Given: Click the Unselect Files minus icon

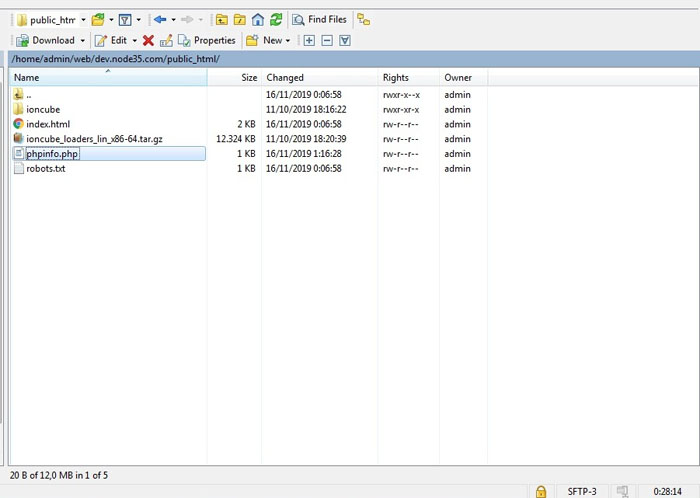Looking at the screenshot, I should point(327,41).
